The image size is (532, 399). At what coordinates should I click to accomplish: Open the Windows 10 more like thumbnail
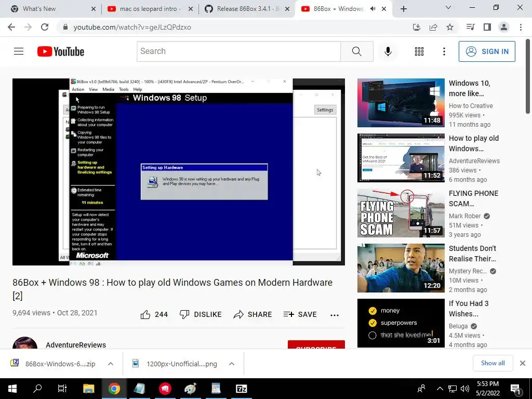point(401,103)
